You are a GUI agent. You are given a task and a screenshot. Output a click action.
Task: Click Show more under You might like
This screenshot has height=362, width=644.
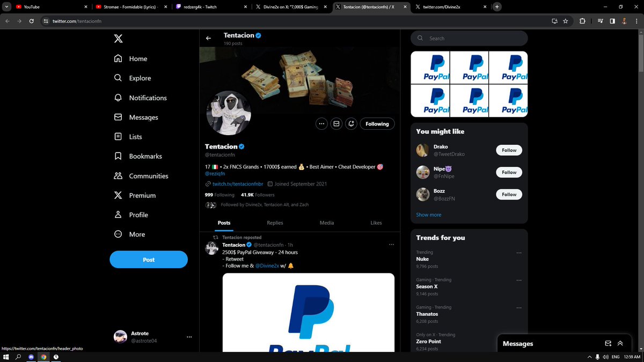(429, 215)
